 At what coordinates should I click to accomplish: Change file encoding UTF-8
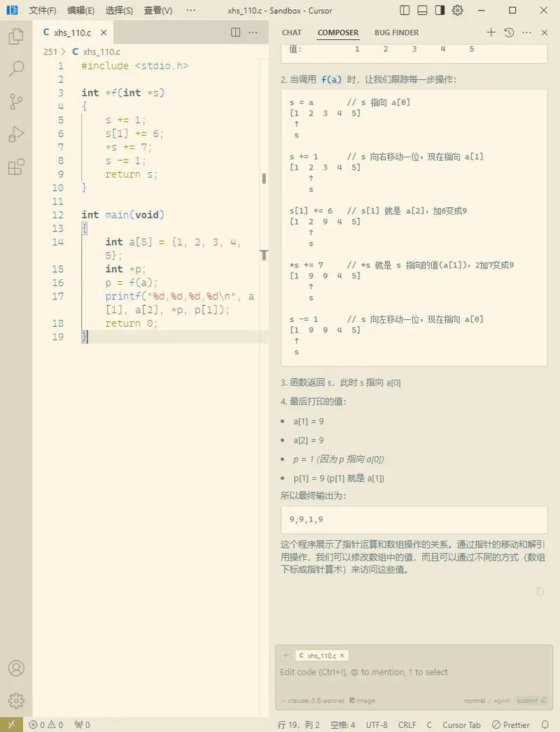377,725
